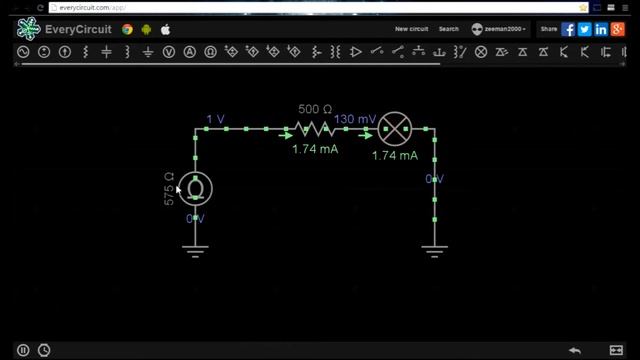Select the LED component

[502, 52]
